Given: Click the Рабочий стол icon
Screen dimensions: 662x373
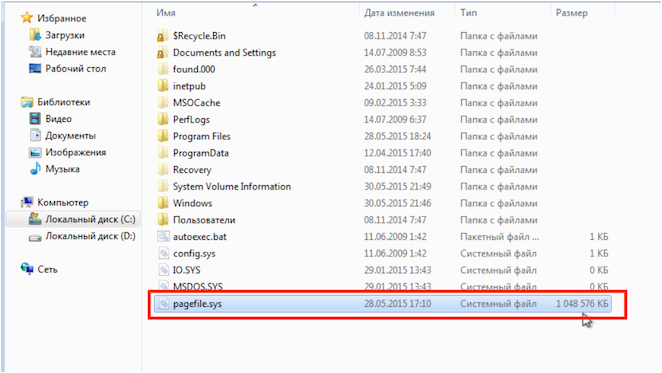Looking at the screenshot, I should (x=35, y=68).
